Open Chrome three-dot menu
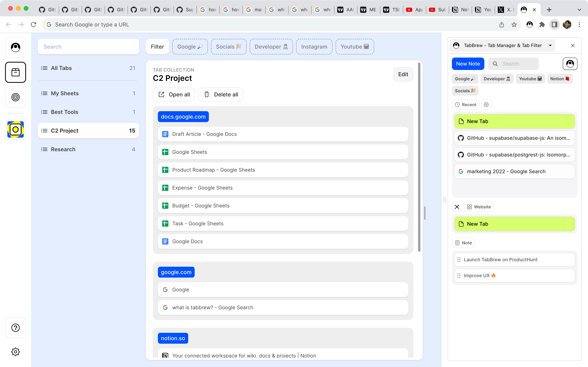 coord(579,24)
